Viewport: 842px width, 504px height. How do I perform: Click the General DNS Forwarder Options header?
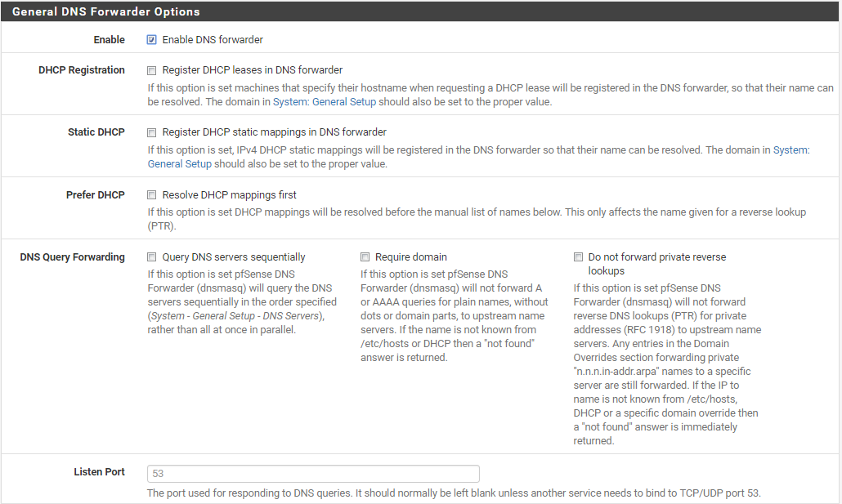106,12
